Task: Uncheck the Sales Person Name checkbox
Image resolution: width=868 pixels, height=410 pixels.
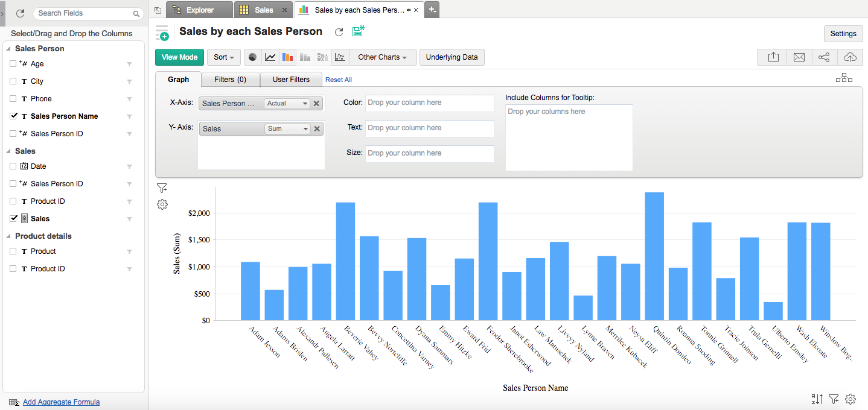Action: pos(13,116)
